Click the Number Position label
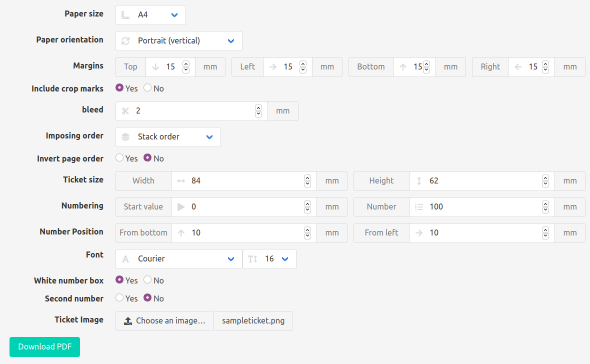 tap(71, 232)
